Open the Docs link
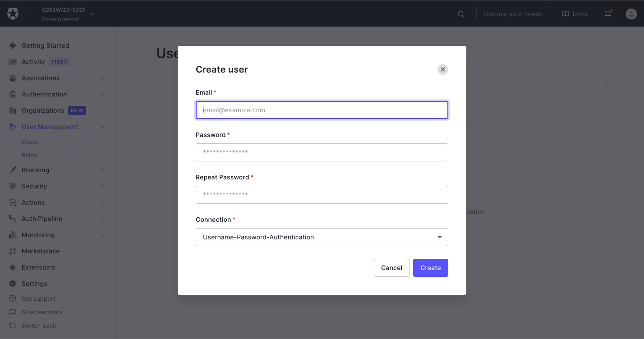644x339 pixels. pyautogui.click(x=575, y=14)
